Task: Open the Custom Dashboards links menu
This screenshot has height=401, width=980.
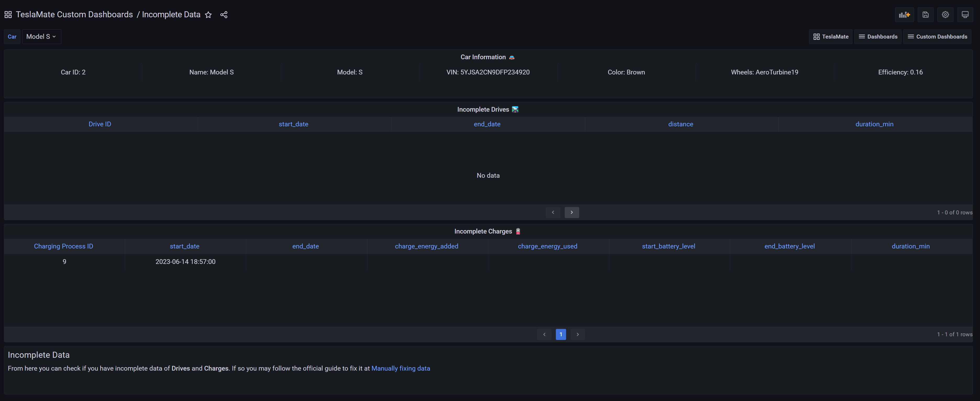Action: [x=937, y=36]
